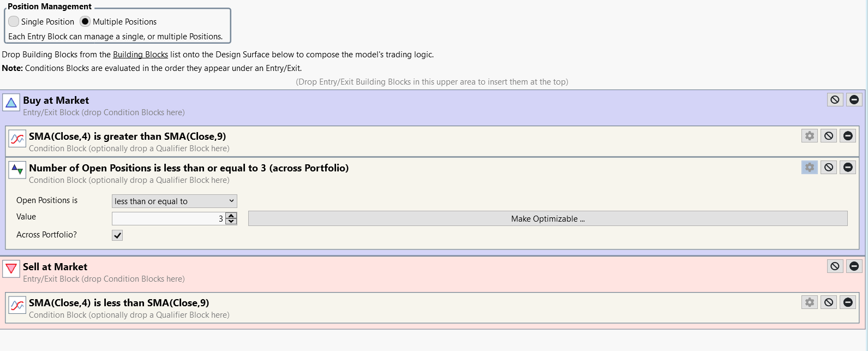868x351 pixels.
Task: Open settings gear for SMA less than condition
Action: 810,302
